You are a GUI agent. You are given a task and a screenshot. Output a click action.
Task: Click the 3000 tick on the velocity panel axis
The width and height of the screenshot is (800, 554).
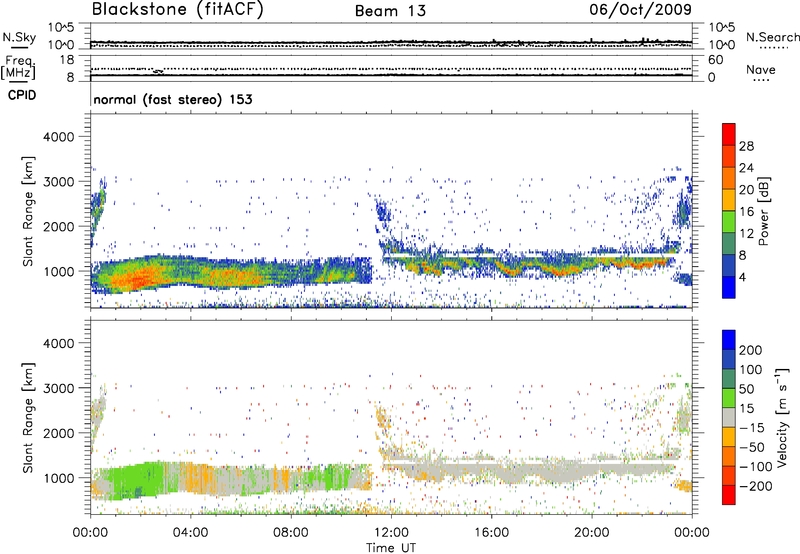(x=59, y=388)
